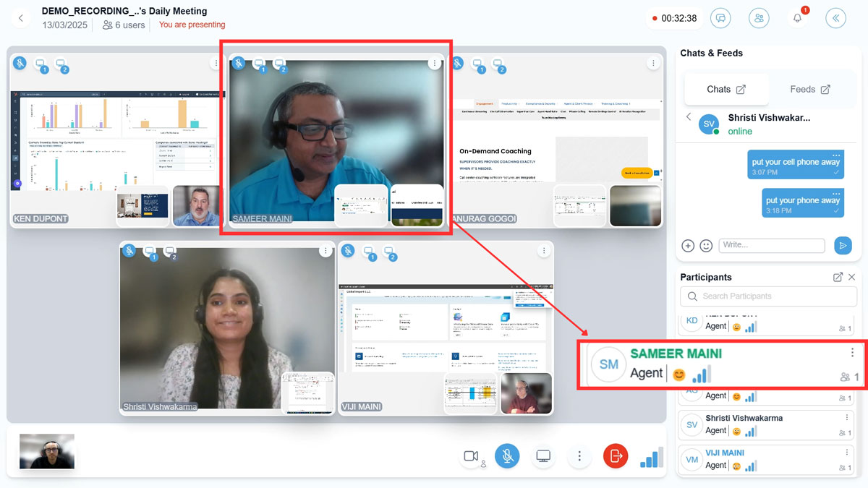Go back using the header back arrow
Image resolution: width=868 pixels, height=488 pixels.
[x=21, y=19]
